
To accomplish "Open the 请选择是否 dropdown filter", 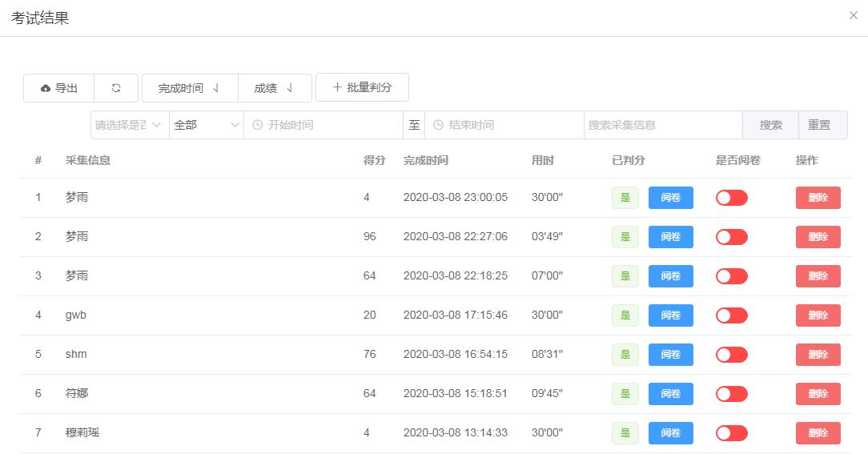I will coord(130,125).
